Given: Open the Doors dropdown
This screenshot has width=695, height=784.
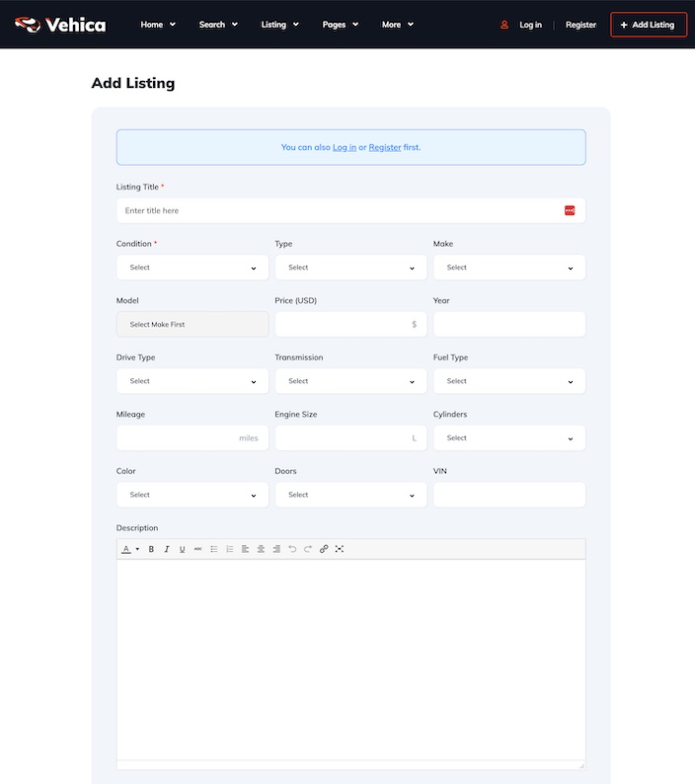Looking at the screenshot, I should 351,495.
